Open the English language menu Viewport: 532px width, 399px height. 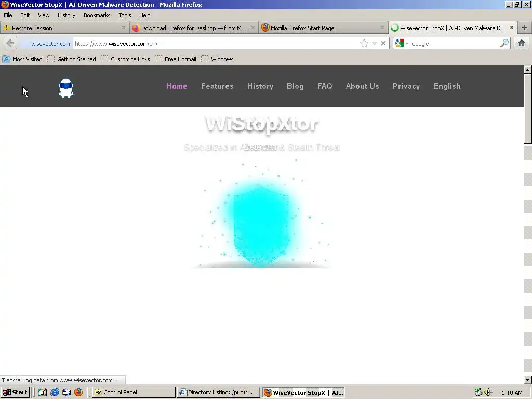[447, 86]
